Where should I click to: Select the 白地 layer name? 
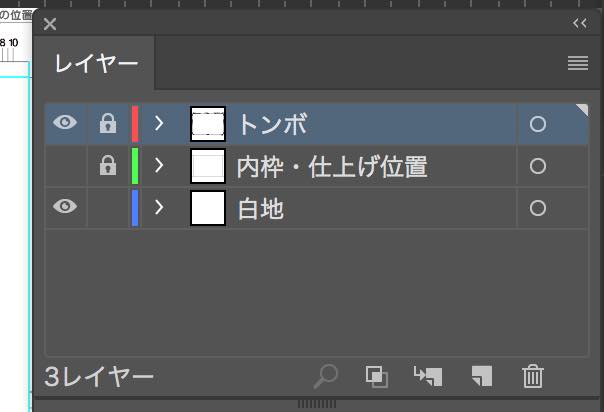click(260, 209)
